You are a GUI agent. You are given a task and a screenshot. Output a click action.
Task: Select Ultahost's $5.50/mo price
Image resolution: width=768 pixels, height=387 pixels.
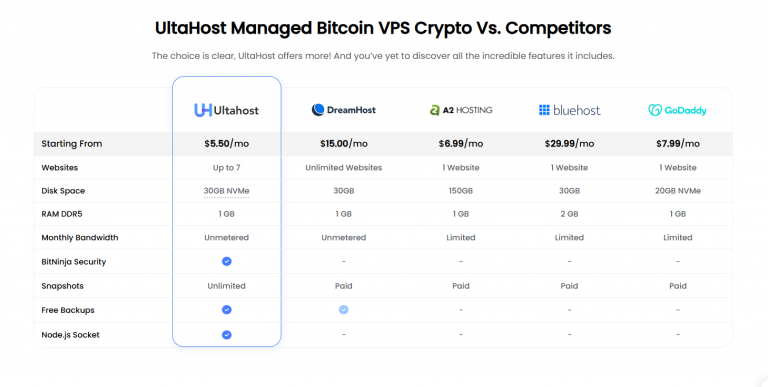click(226, 144)
